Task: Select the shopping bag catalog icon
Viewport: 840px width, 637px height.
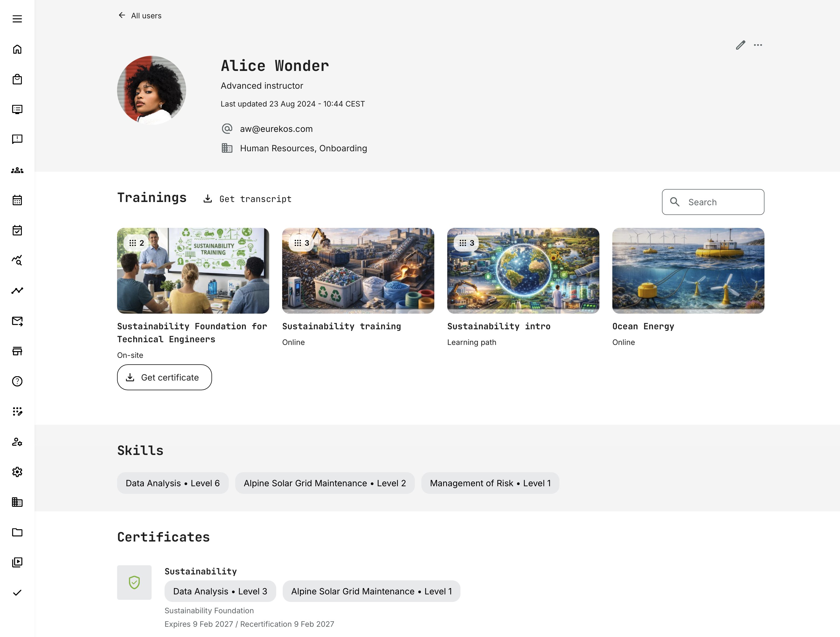Action: pos(17,79)
